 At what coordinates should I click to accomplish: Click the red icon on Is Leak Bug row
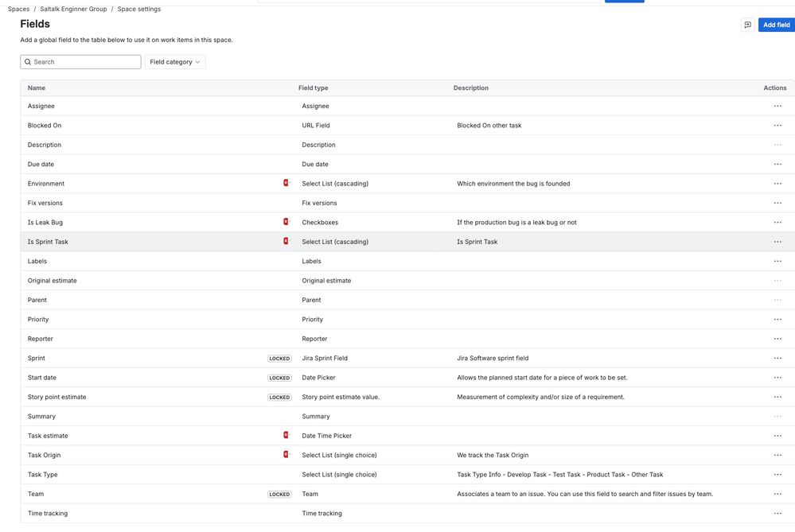(x=286, y=221)
